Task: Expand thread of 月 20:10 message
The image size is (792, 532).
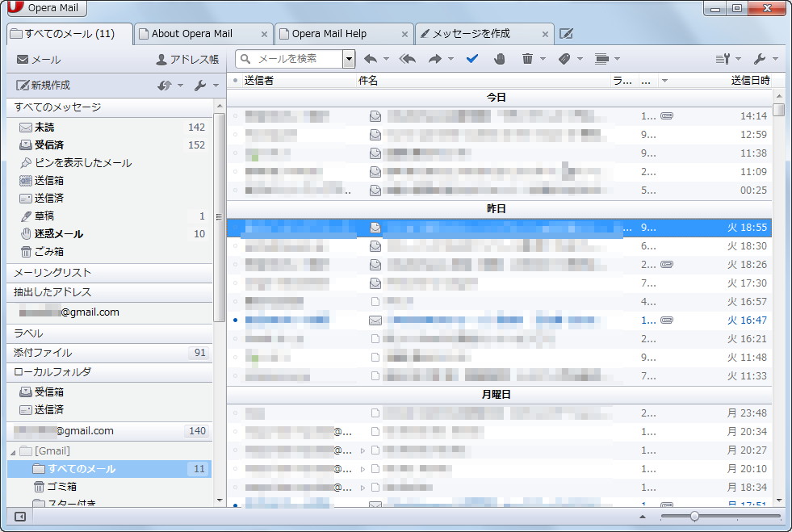Action: click(362, 469)
